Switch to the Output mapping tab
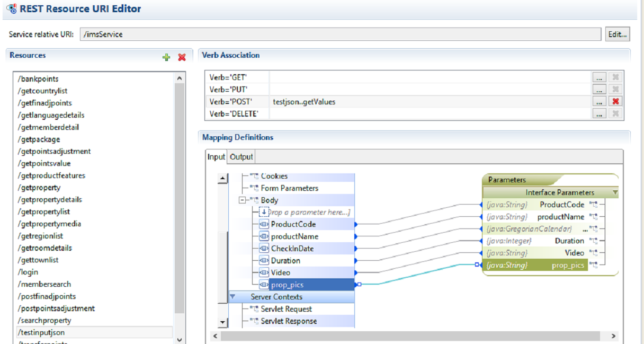This screenshot has height=344, width=644. (241, 157)
